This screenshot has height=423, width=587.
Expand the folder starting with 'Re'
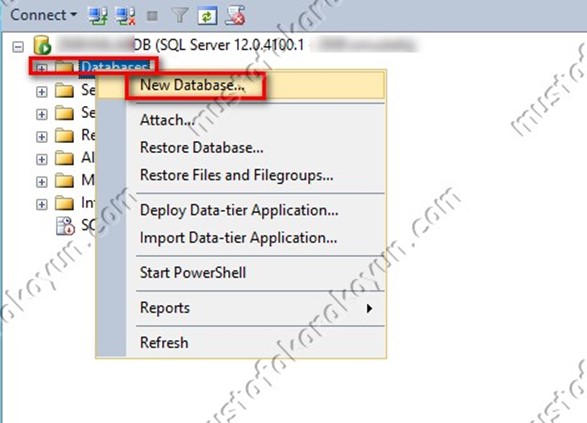point(42,137)
